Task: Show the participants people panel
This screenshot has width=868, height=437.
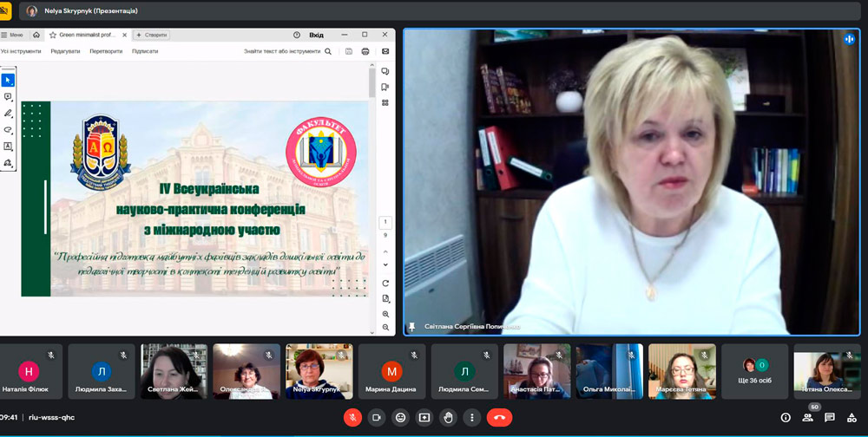Action: (808, 417)
